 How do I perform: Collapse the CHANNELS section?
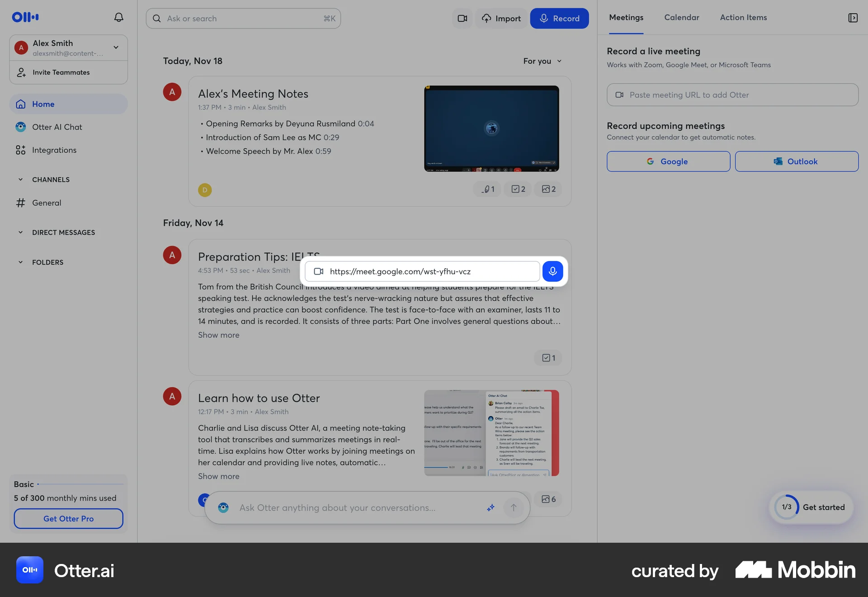click(x=20, y=180)
